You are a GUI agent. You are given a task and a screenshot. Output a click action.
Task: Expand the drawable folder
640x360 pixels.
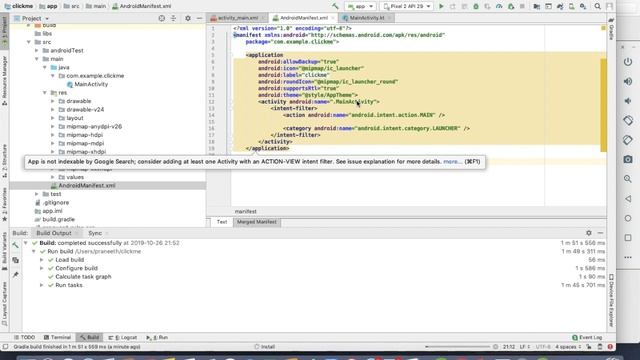pyautogui.click(x=53, y=101)
